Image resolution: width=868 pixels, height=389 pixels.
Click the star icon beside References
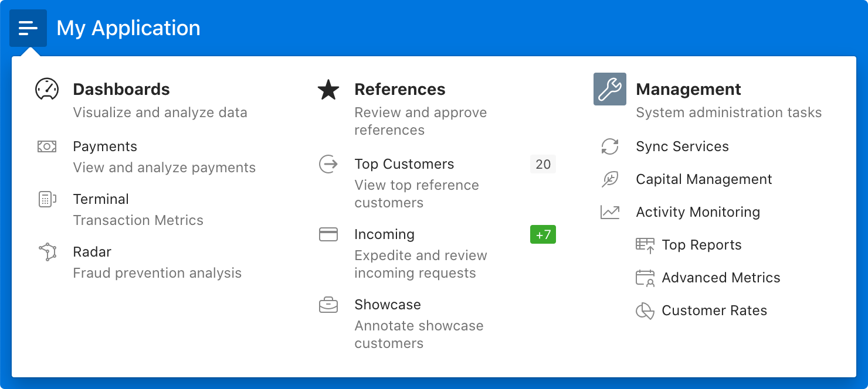click(x=328, y=90)
